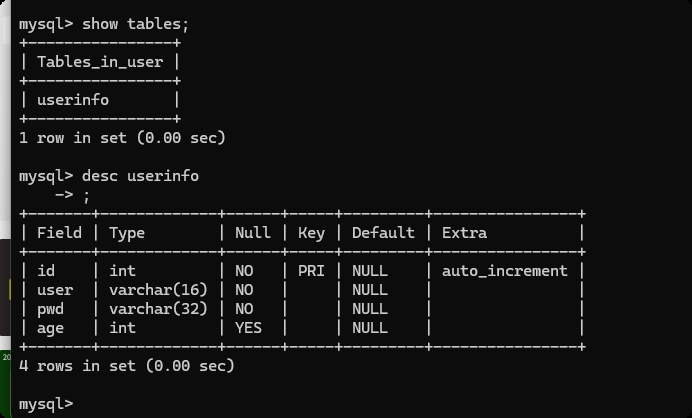Click the Extra column header
The width and height of the screenshot is (692, 418).
point(464,233)
